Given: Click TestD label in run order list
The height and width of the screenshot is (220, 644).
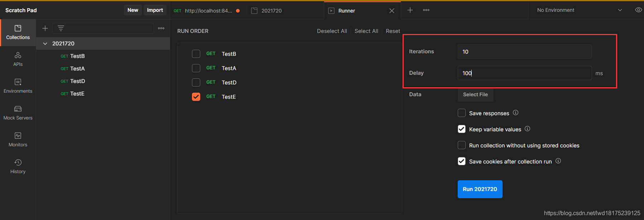Looking at the screenshot, I should pyautogui.click(x=229, y=83).
